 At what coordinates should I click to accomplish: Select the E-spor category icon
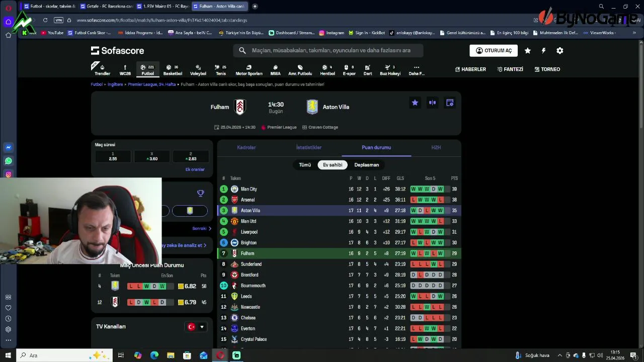[x=349, y=70]
